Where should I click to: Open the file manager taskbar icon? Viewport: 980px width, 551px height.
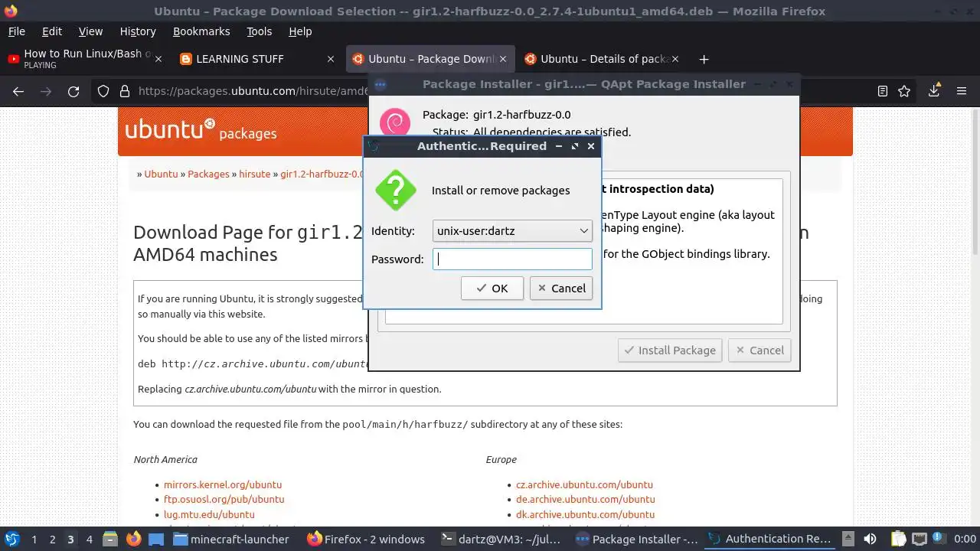109,539
